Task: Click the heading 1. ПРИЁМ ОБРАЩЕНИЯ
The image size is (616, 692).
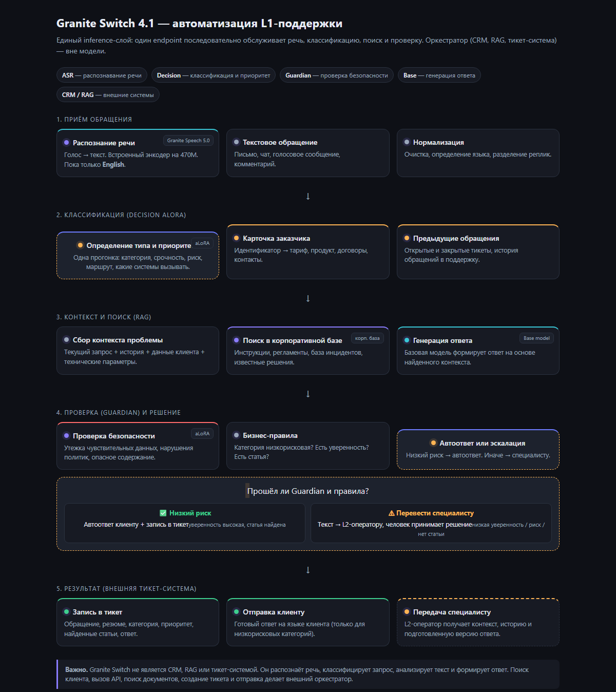Action: 94,120
